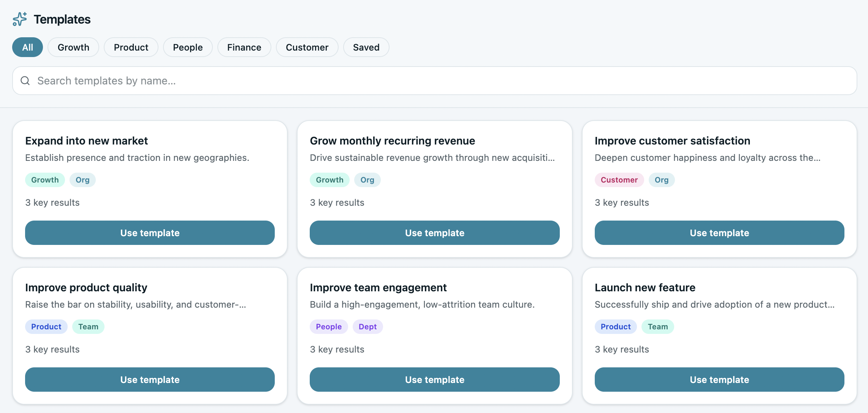Click '3 key results' on Improve customer satisfaction

(x=622, y=202)
